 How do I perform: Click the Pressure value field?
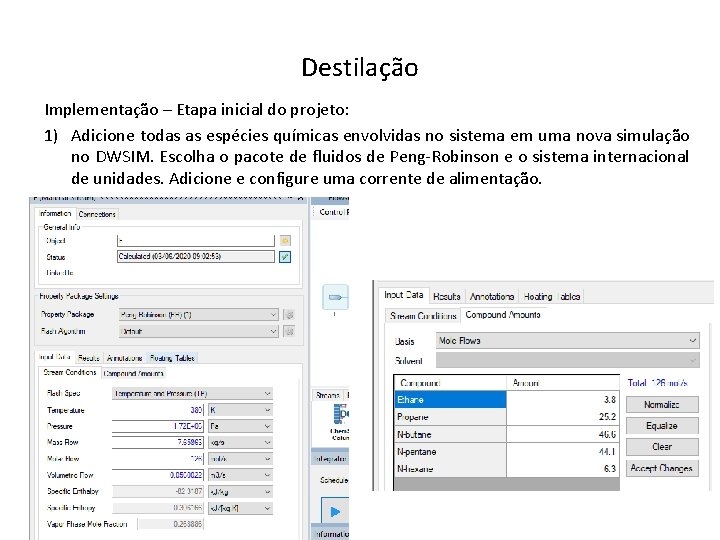(158, 426)
